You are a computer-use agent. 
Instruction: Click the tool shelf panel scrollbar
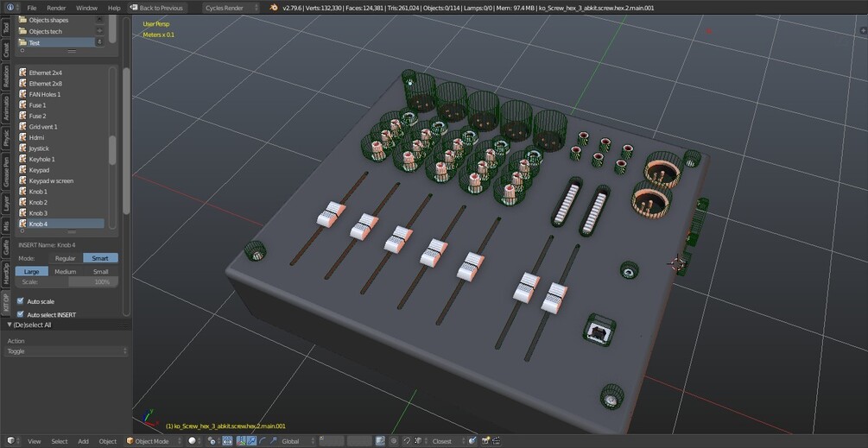126,141
